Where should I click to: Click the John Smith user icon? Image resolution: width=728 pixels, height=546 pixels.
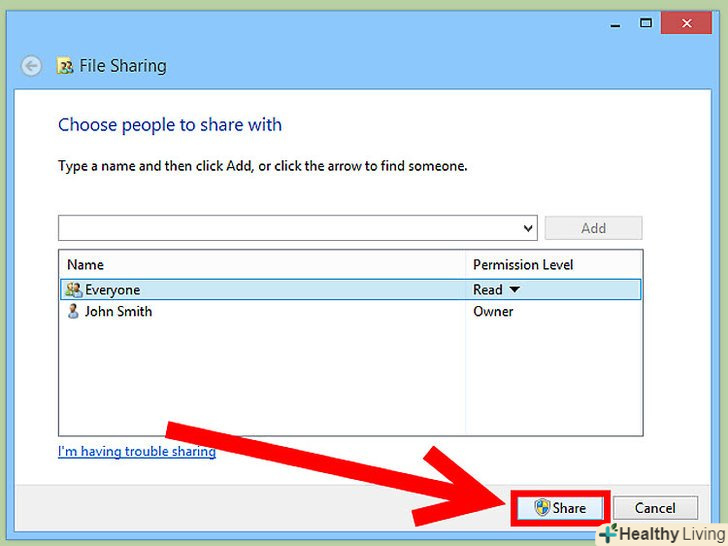pos(73,312)
